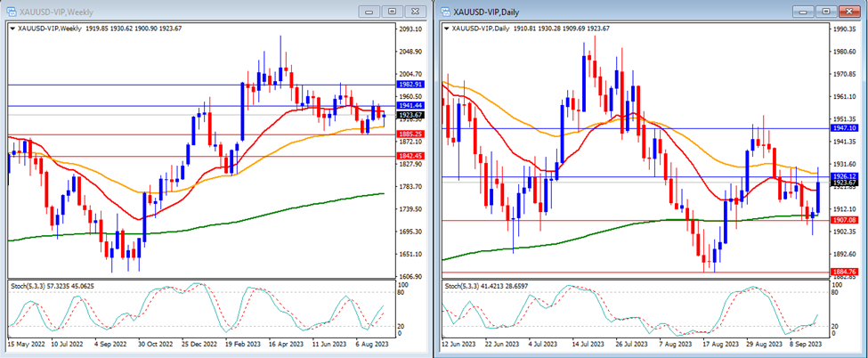The height and width of the screenshot is (358, 868).
Task: Expand the arrow beside XAUUSD-VIP,Daily symbol label
Action: tap(447, 28)
